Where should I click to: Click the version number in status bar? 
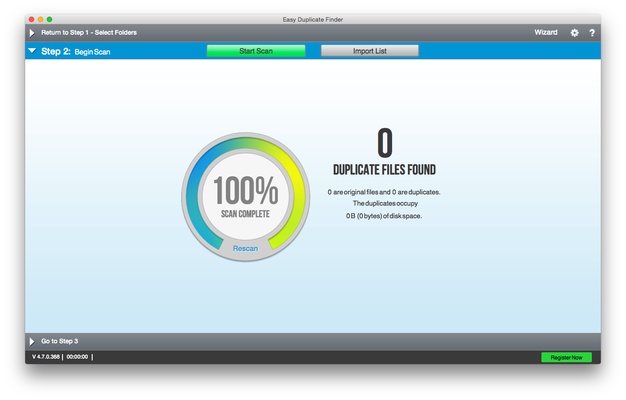click(x=45, y=357)
